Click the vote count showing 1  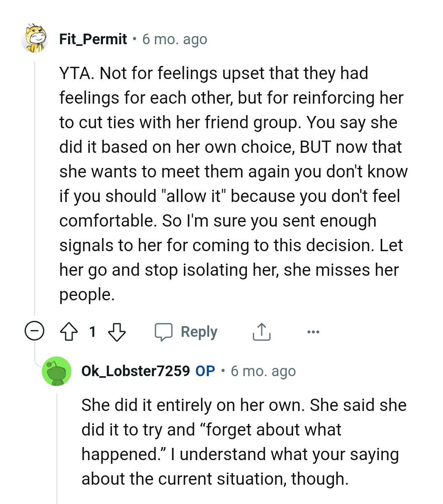pyautogui.click(x=93, y=332)
